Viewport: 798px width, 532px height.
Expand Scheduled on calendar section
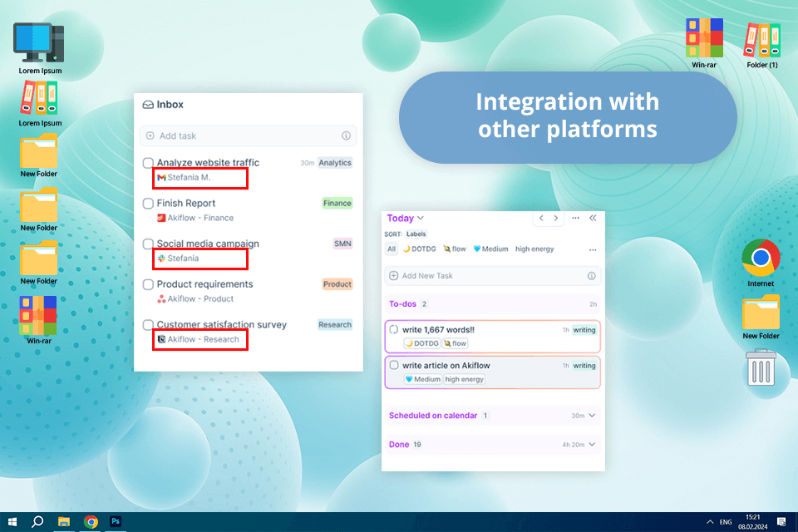592,416
